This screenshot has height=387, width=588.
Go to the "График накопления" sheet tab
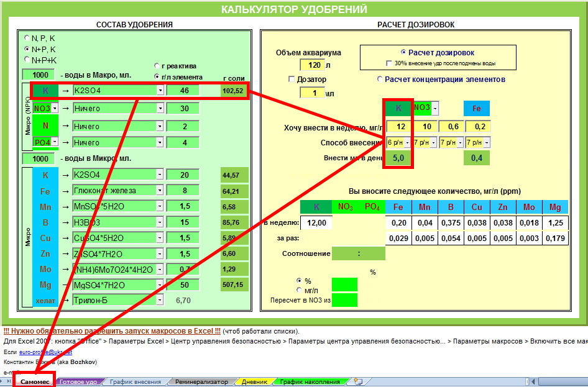(x=310, y=382)
